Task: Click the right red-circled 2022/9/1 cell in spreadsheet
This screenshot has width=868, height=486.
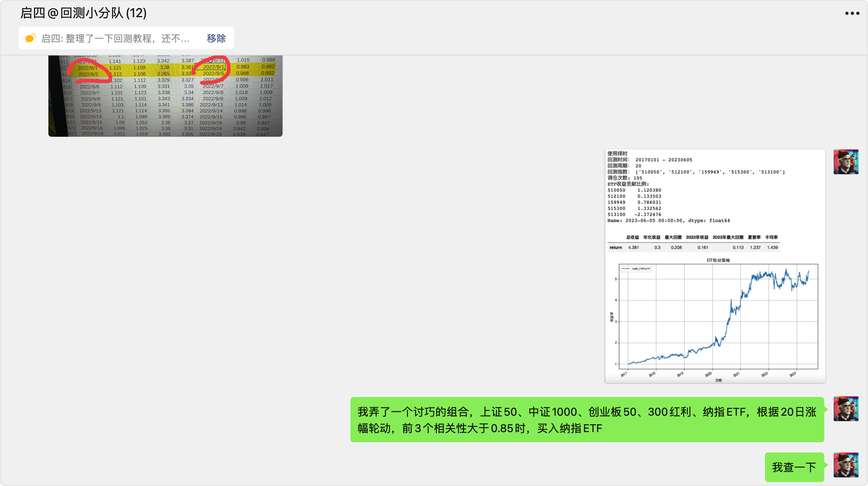Action: tap(213, 67)
